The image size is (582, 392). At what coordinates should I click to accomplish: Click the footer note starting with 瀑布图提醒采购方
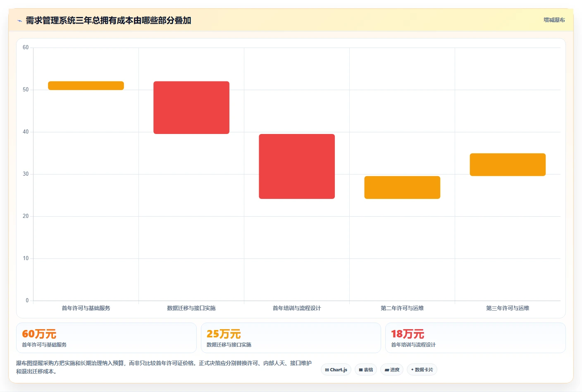[x=164, y=367]
